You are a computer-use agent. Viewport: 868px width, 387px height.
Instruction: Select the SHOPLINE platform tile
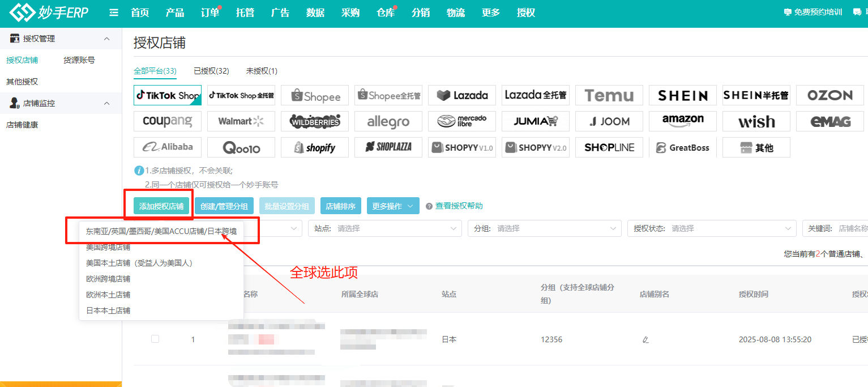coord(609,147)
